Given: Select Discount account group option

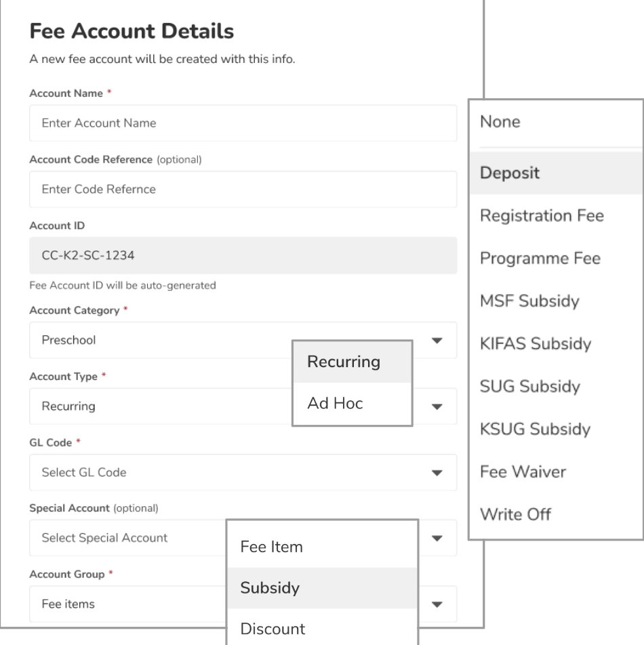Looking at the screenshot, I should coord(322,629).
